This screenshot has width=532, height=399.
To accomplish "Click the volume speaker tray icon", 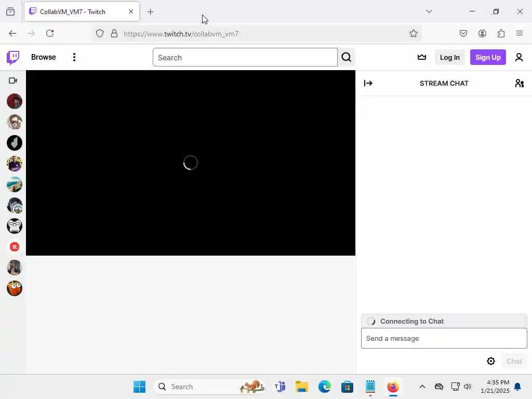I will (468, 387).
